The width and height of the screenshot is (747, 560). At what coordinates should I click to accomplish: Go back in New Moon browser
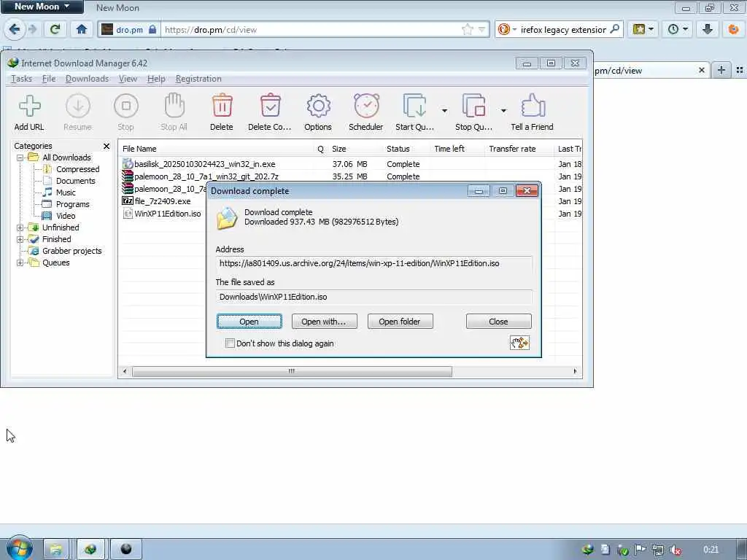pos(15,29)
